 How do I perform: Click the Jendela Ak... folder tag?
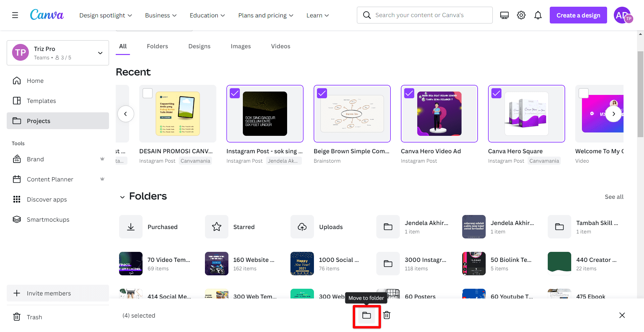click(283, 161)
